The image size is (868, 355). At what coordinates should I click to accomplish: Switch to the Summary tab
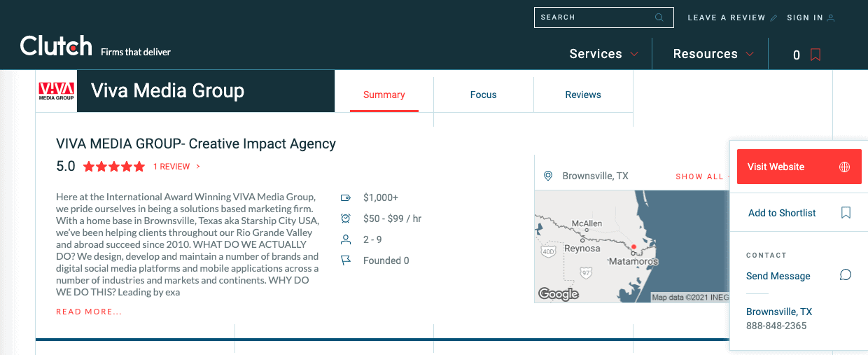[x=384, y=95]
